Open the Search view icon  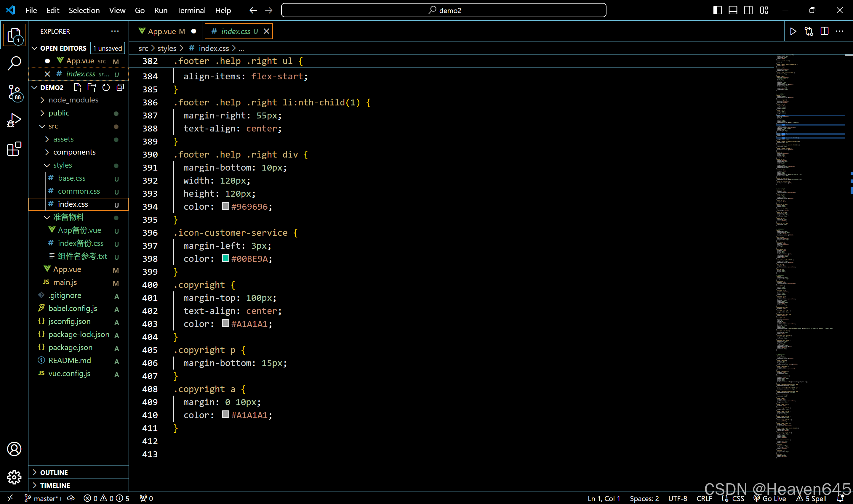coord(14,63)
